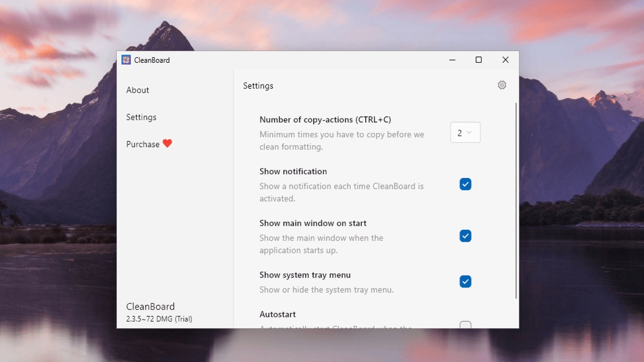
Task: Maximize the CleanBoard window
Action: coord(478,60)
